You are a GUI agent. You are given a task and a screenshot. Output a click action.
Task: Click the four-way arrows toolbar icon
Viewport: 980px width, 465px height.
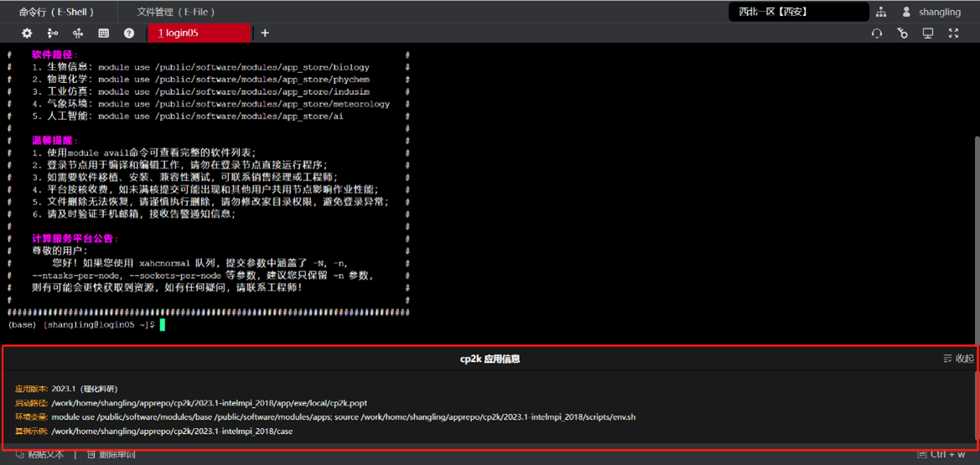tap(78, 34)
